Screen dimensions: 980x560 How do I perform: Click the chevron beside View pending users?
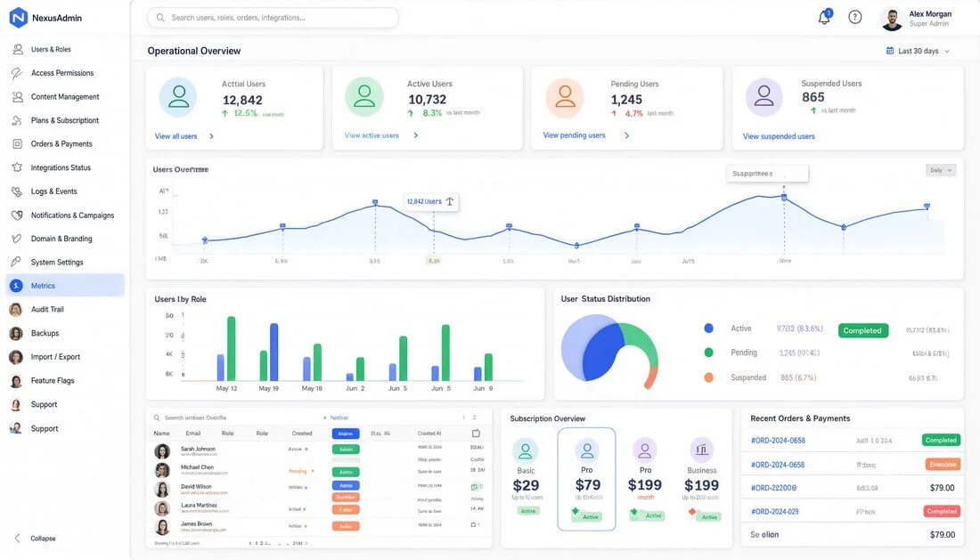click(x=627, y=135)
